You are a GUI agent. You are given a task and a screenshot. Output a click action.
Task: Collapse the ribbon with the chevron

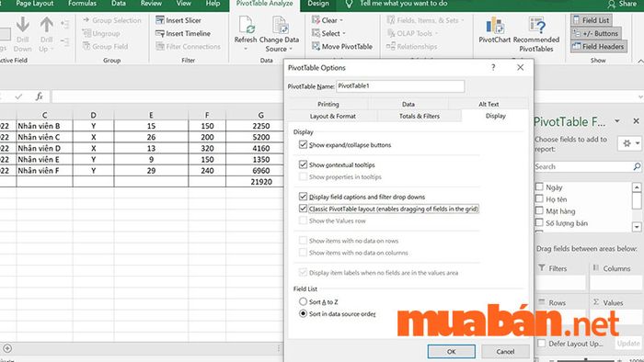click(x=640, y=61)
